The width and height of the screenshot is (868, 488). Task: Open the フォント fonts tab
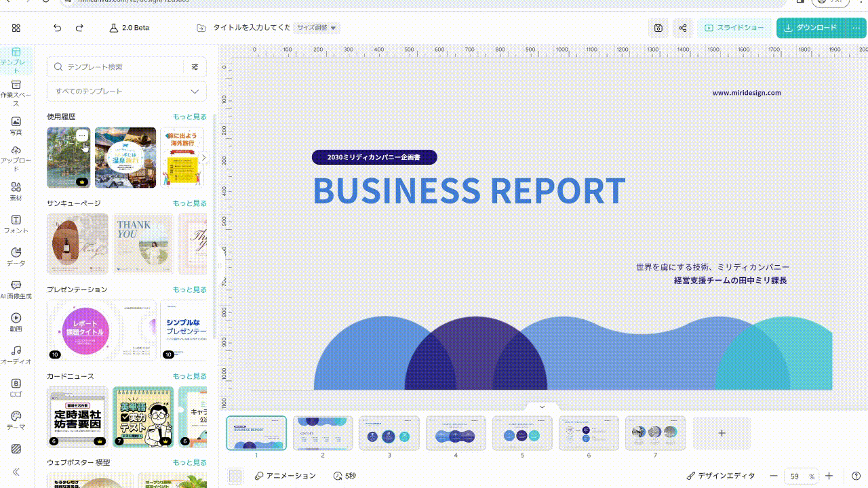16,224
